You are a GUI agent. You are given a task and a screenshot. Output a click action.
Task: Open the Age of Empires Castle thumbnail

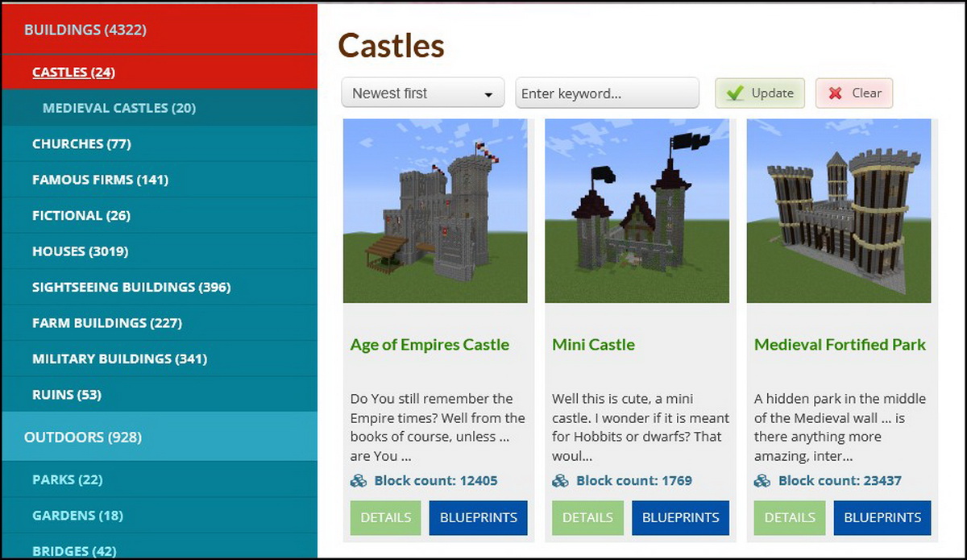[435, 211]
